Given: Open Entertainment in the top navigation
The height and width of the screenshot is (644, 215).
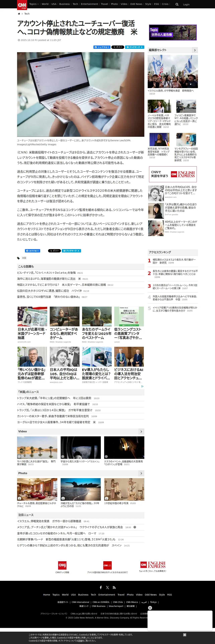Looking at the screenshot, I should click(x=89, y=4).
